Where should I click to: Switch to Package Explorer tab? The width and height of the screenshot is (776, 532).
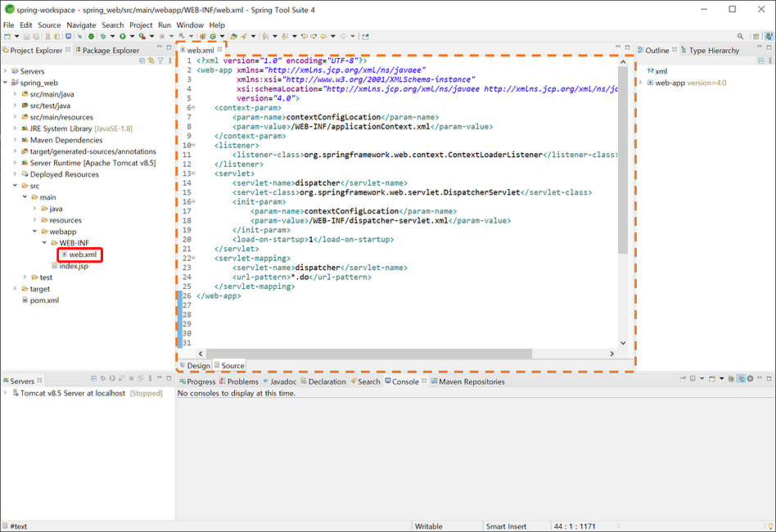(x=107, y=50)
